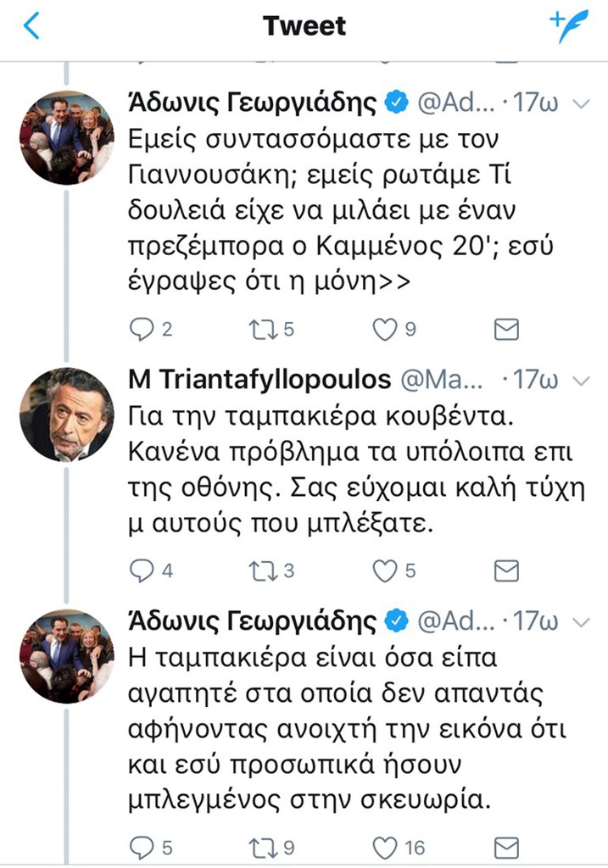Open M Triantafyllopoulos profile name link
This screenshot has width=608, height=868.
(x=259, y=379)
